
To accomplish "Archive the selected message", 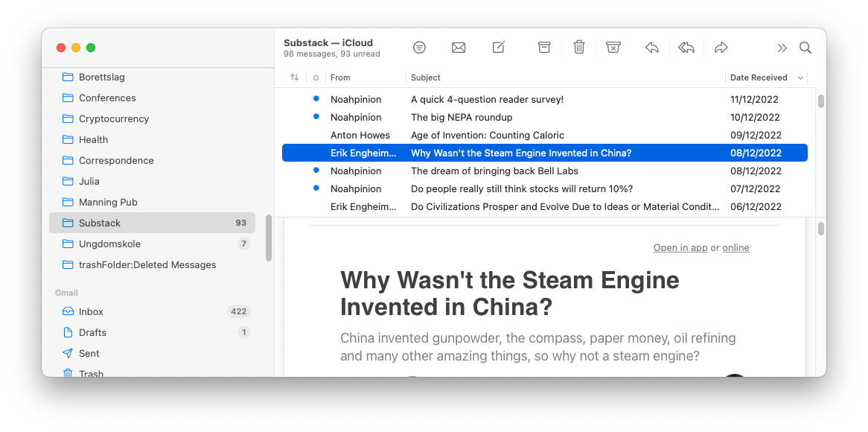I will (544, 48).
